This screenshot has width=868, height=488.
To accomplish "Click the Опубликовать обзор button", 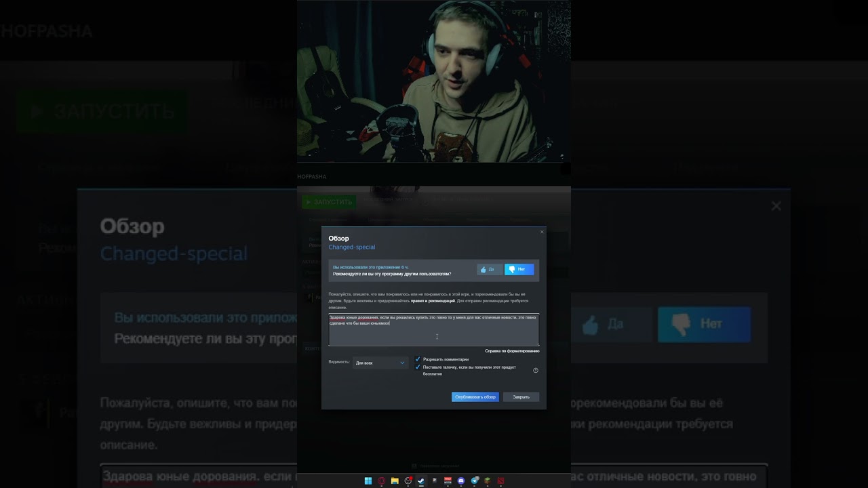I will tap(475, 396).
